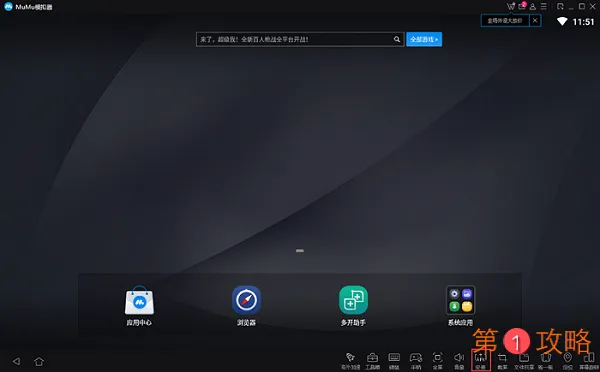Click the game search input field

click(x=300, y=39)
